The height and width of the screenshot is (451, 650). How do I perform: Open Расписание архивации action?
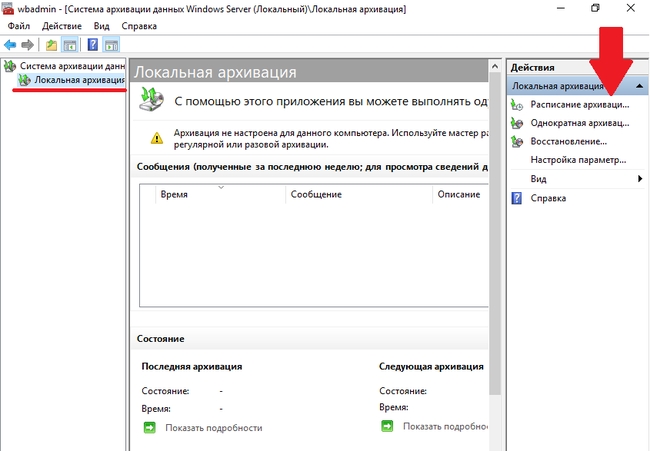pos(580,105)
